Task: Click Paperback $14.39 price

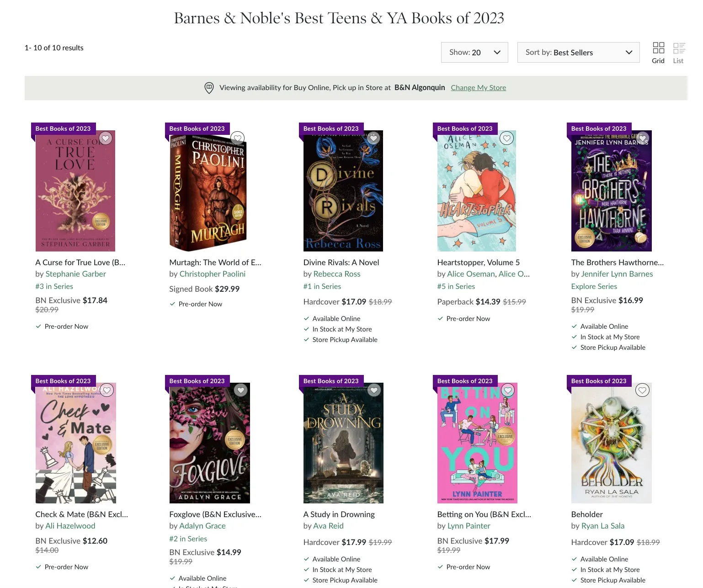Action: [x=469, y=302]
